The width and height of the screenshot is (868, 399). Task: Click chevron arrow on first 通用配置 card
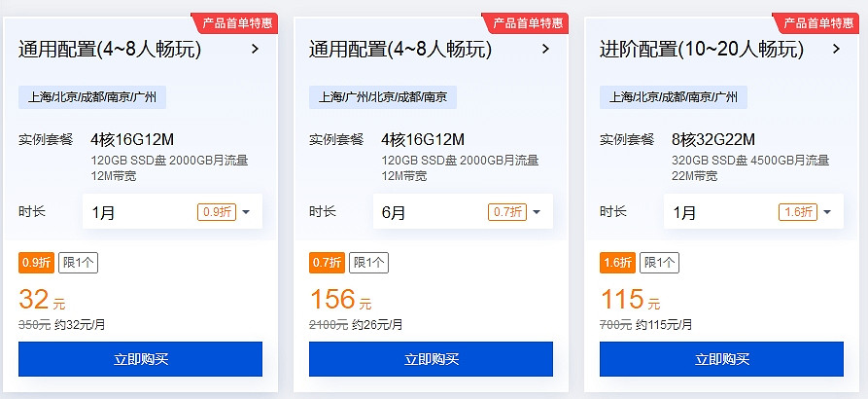click(255, 49)
